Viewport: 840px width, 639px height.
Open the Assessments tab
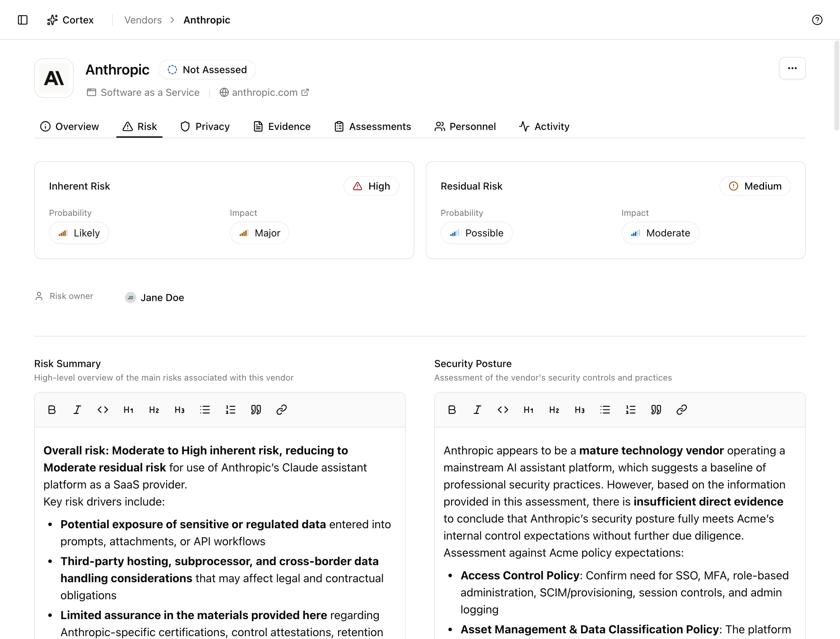click(372, 126)
